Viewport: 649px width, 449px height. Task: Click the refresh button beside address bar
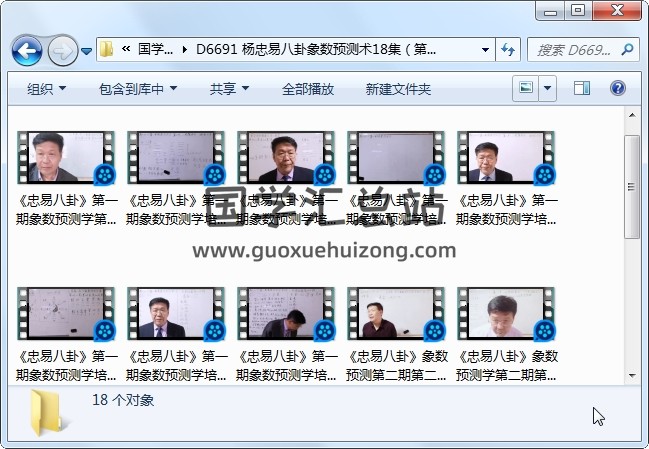(508, 49)
